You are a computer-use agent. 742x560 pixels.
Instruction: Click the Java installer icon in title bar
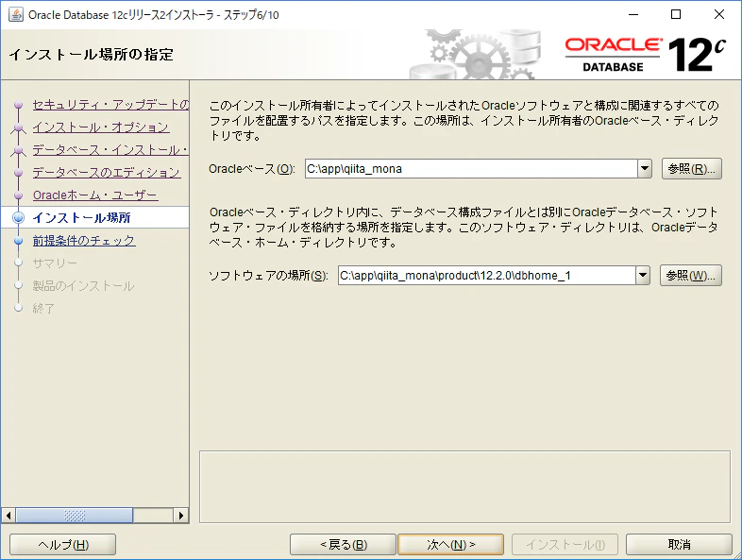click(16, 15)
